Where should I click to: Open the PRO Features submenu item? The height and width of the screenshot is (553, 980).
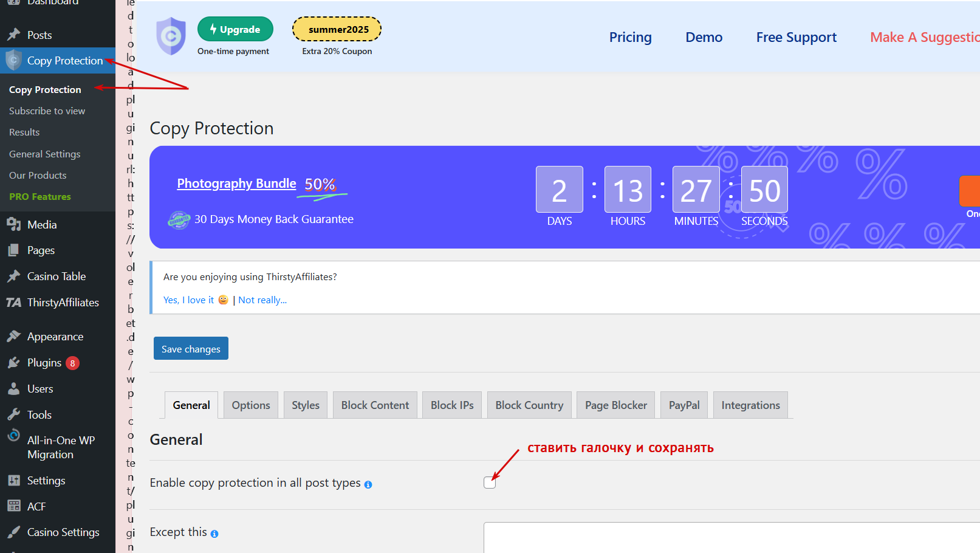[40, 196]
